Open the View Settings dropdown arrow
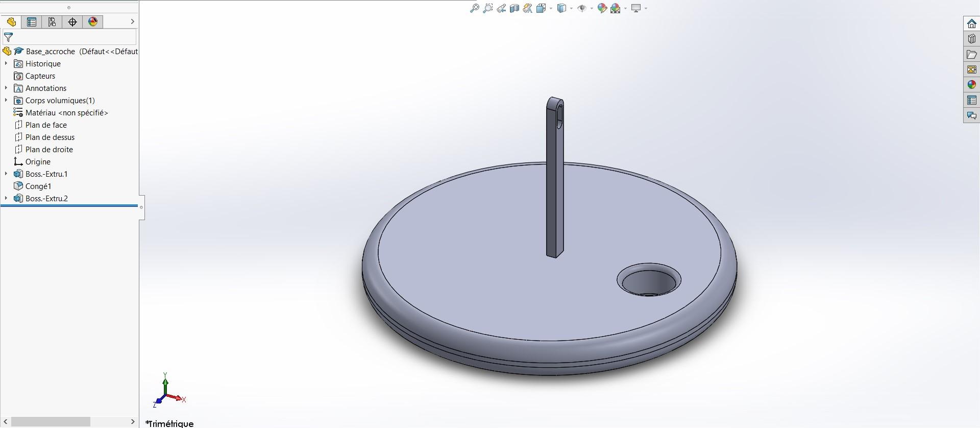Screen dimensions: 980x428 [646, 8]
